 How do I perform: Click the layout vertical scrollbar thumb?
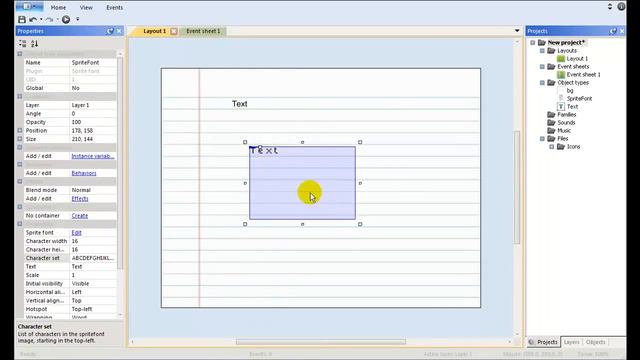[x=517, y=187]
